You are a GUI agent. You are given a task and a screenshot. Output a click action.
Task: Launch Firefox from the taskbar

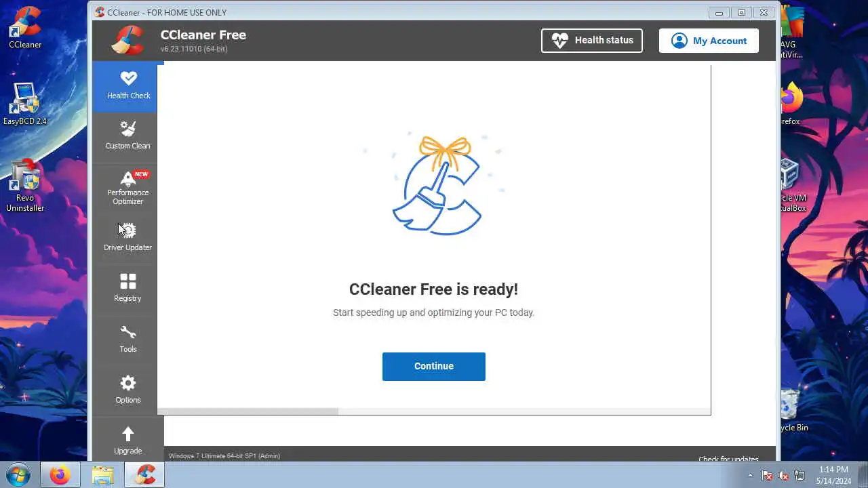click(60, 475)
